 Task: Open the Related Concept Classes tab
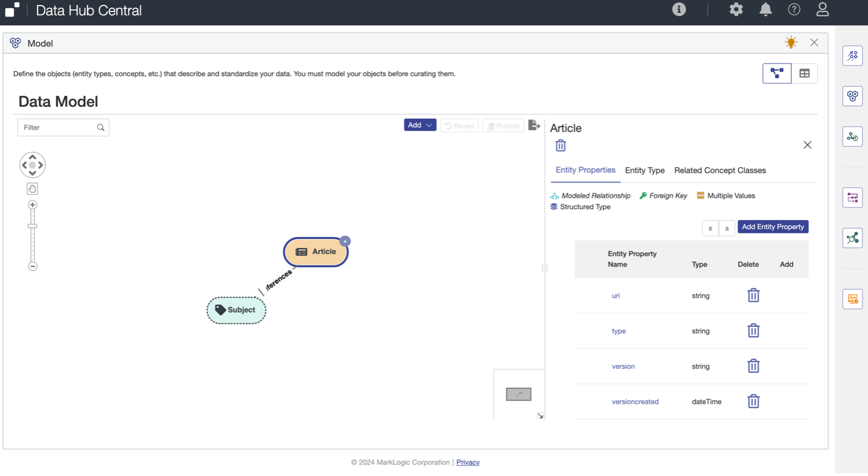click(x=719, y=170)
